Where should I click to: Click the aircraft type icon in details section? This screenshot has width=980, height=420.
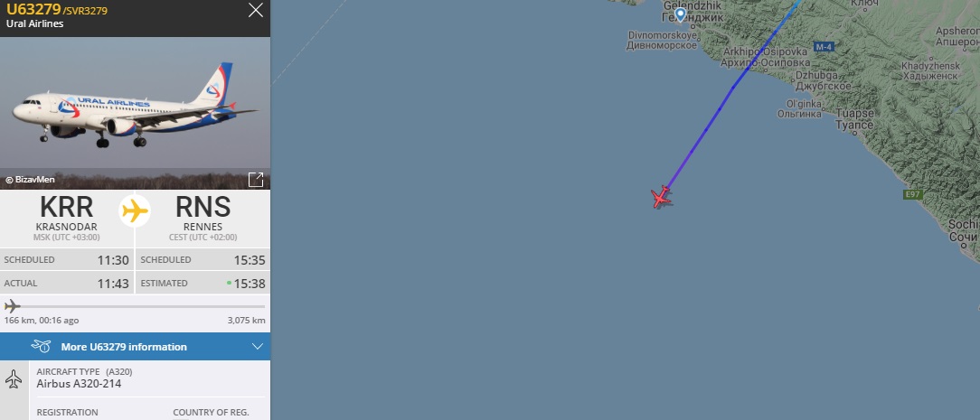tap(14, 378)
